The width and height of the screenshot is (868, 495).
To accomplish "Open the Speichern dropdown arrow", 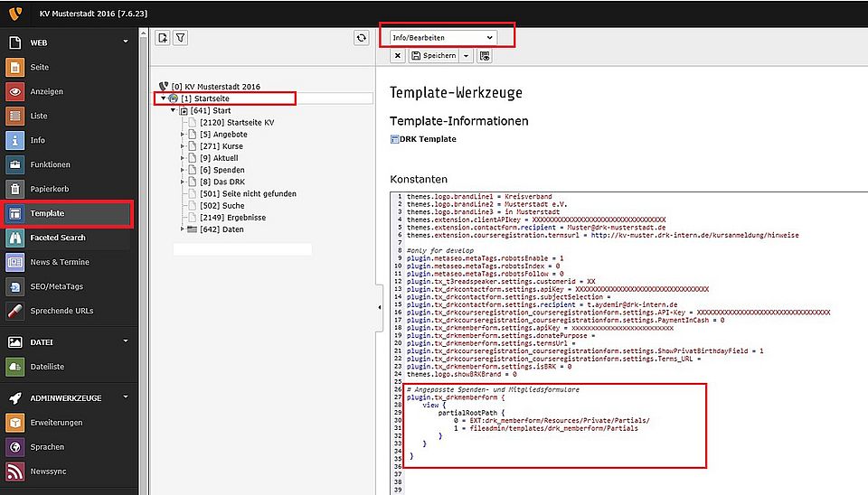I will [467, 56].
